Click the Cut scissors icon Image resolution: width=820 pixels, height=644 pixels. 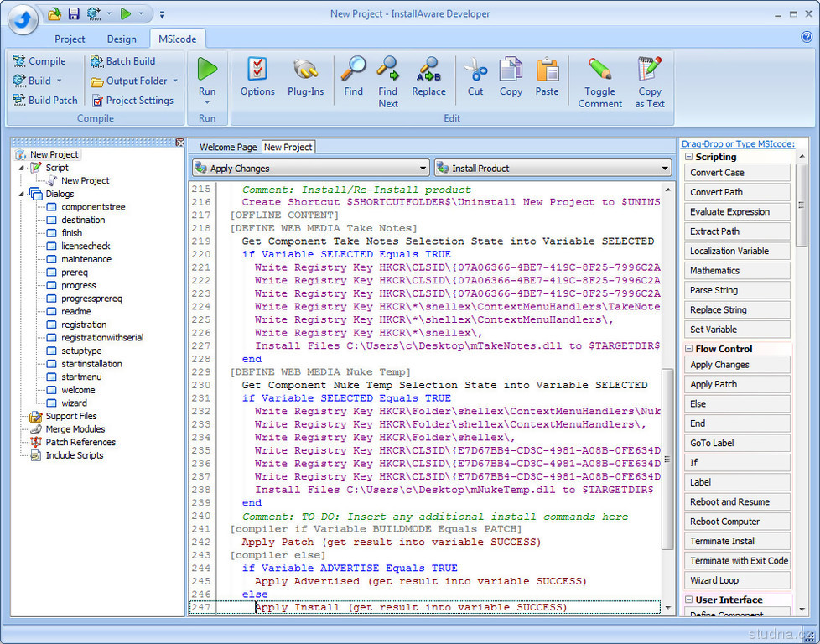475,70
